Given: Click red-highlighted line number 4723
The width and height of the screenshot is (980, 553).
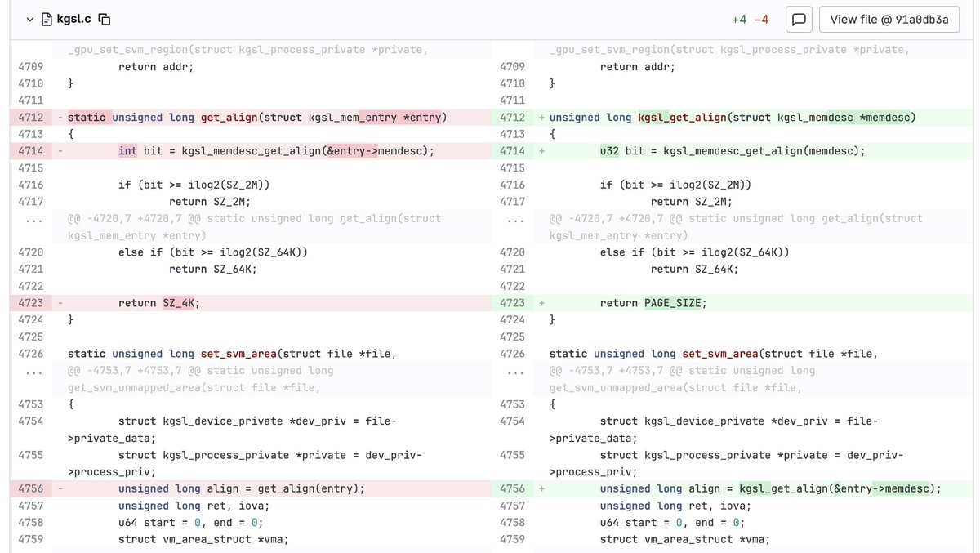Looking at the screenshot, I should coord(30,303).
